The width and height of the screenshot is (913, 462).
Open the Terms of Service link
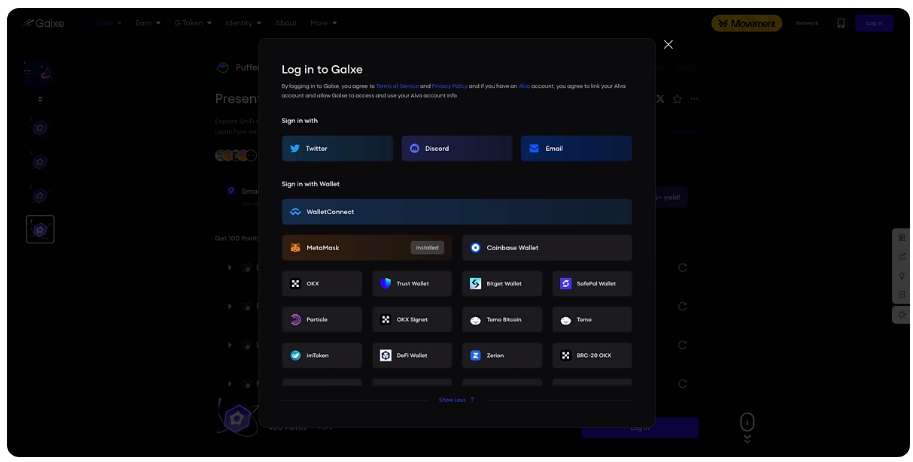pos(397,86)
